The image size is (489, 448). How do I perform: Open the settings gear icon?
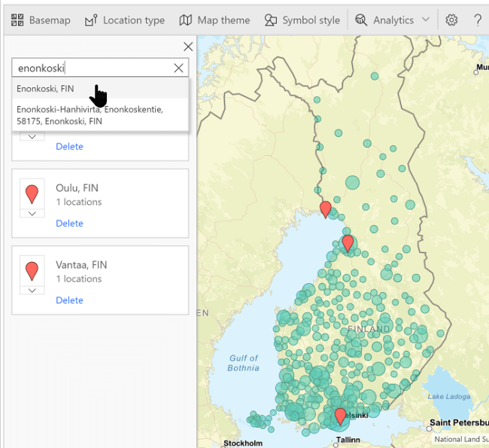(451, 20)
